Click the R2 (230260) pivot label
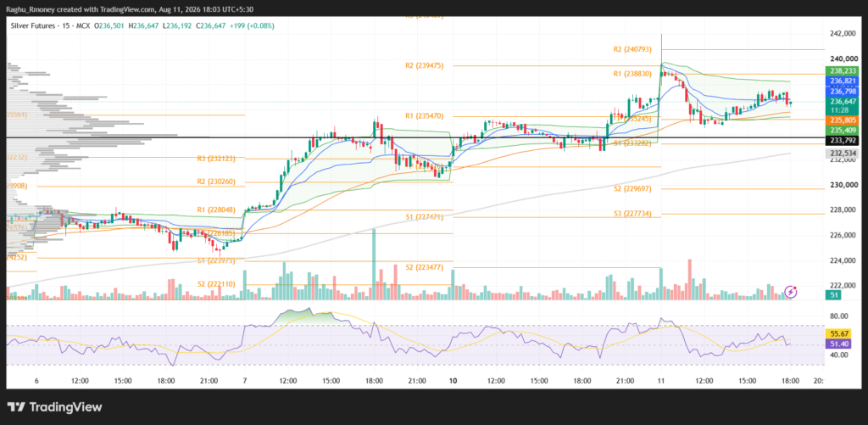This screenshot has width=868, height=425. point(217,182)
